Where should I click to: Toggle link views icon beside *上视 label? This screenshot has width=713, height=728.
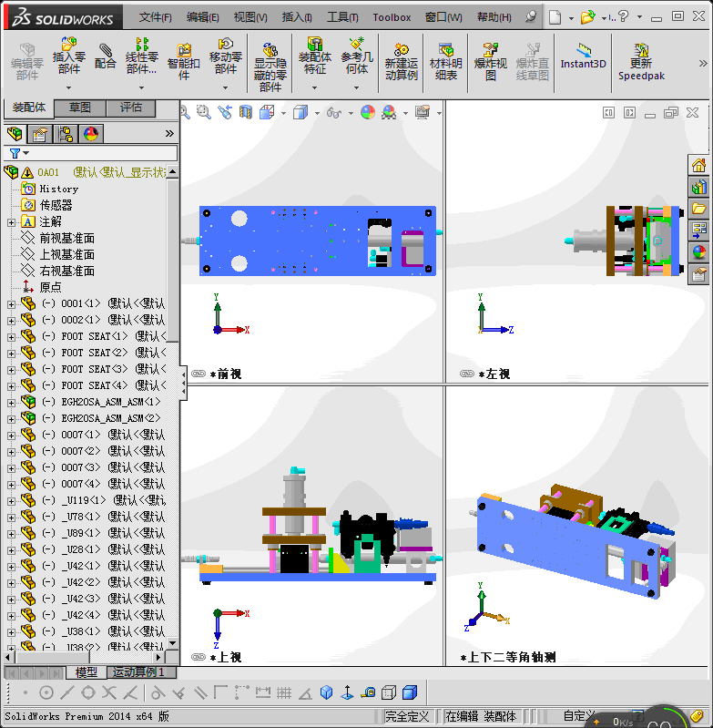(x=199, y=657)
